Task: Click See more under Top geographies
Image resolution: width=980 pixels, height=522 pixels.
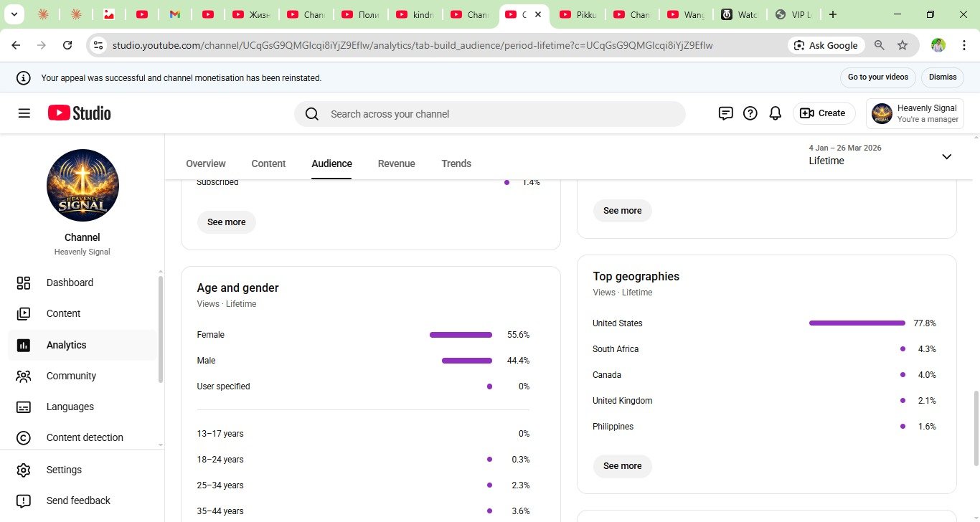Action: [622, 466]
